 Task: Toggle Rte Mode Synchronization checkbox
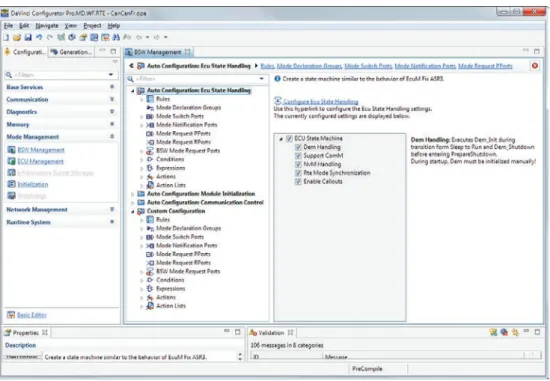coord(298,173)
